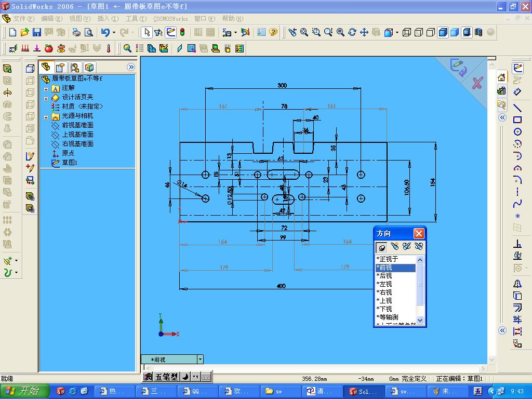
Task: Select 材质 <未指定> in the tree
Action: (x=83, y=107)
